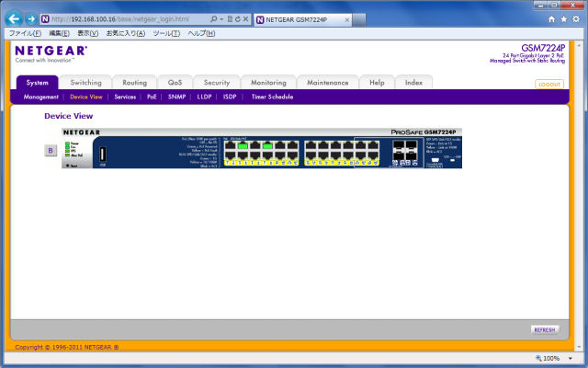Image resolution: width=588 pixels, height=368 pixels.
Task: Open the Timer Schedule submenu
Action: click(272, 97)
